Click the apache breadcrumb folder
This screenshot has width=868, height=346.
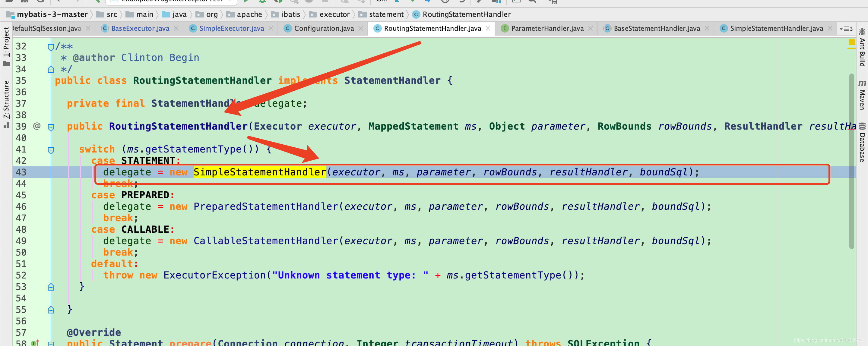(244, 14)
